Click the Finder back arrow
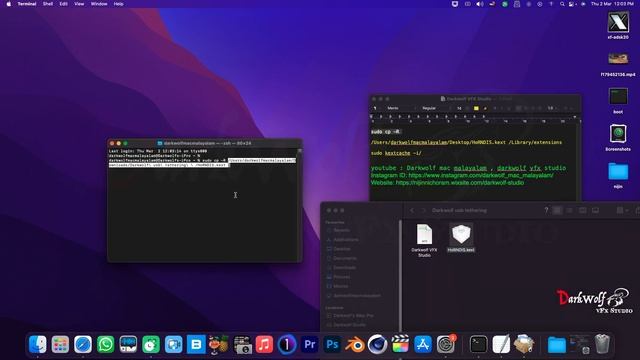This screenshot has width=640, height=360. [x=412, y=210]
